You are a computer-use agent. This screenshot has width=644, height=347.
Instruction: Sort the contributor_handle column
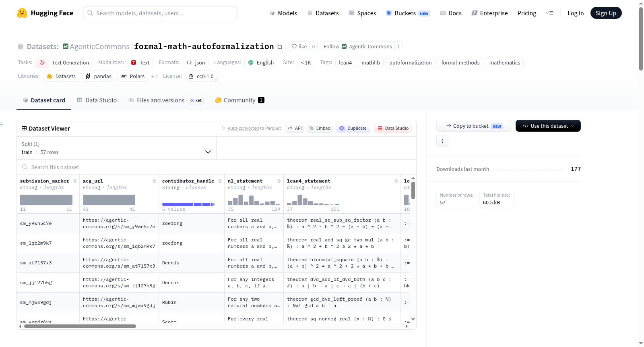220,181
